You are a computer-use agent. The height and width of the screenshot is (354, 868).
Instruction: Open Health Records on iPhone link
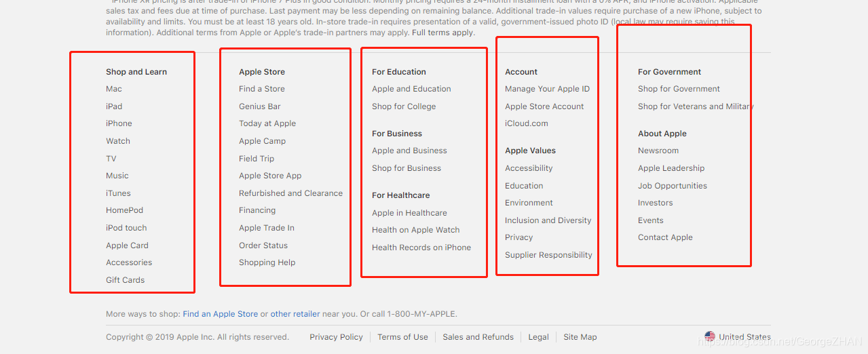point(421,248)
